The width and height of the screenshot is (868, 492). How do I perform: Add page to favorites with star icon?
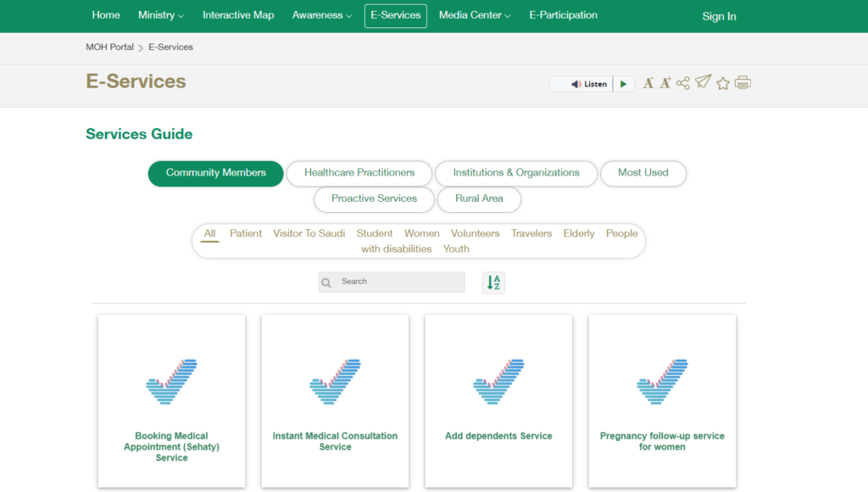tap(723, 83)
